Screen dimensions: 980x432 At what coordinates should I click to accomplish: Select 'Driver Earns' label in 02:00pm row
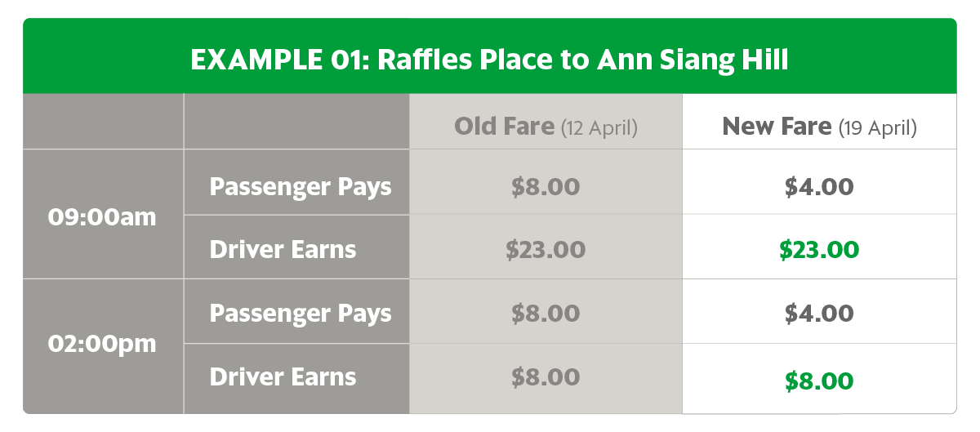(x=283, y=376)
